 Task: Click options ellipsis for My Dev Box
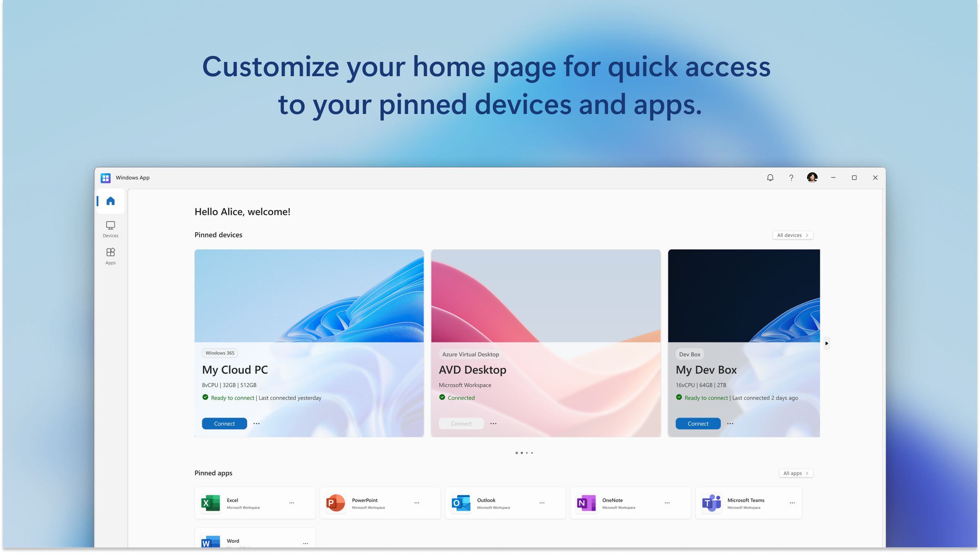730,423
